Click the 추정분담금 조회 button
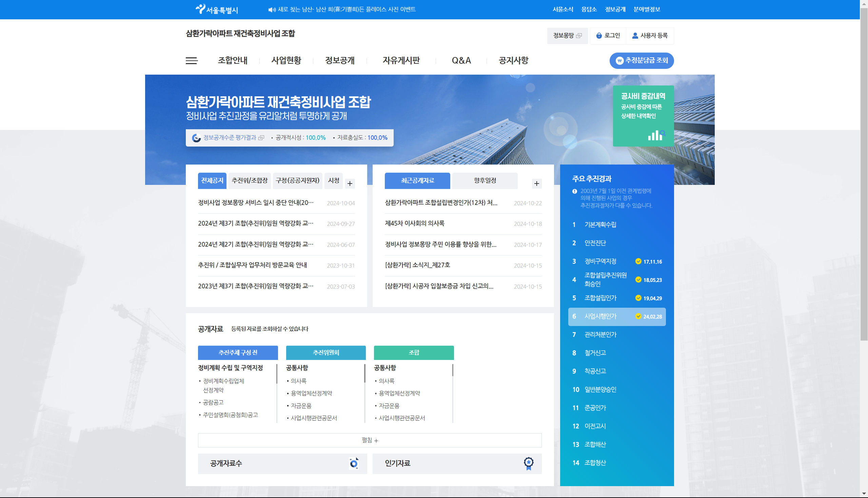The width and height of the screenshot is (868, 498). click(x=642, y=60)
